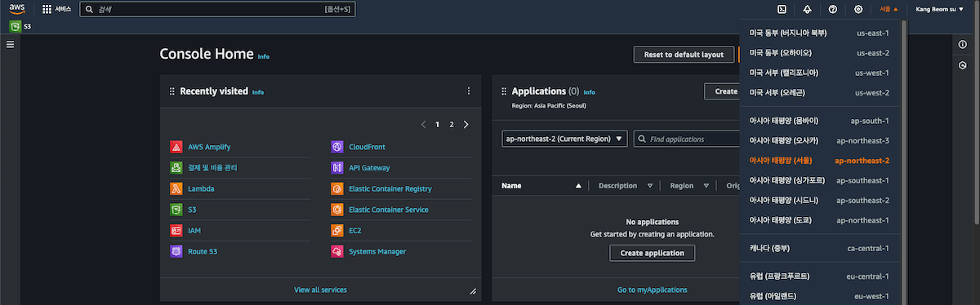Go to page 2 of Recently visited
Viewport: 980px width, 305px height.
click(451, 125)
